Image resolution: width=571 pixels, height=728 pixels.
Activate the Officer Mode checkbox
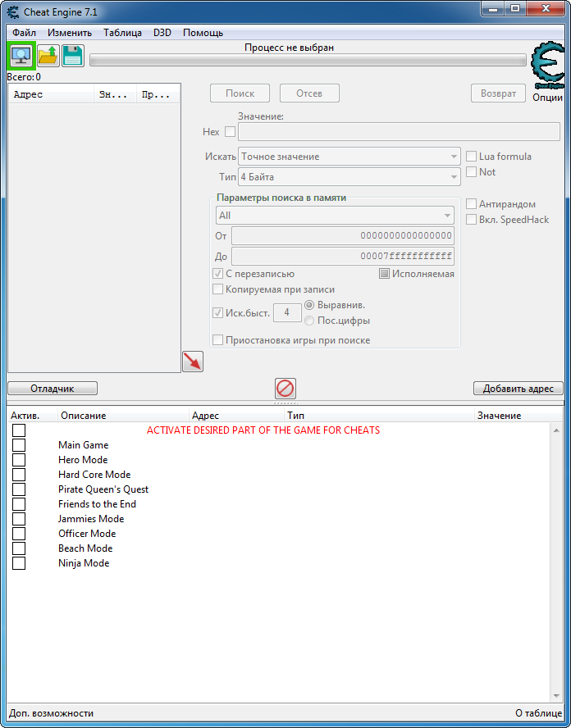click(19, 534)
